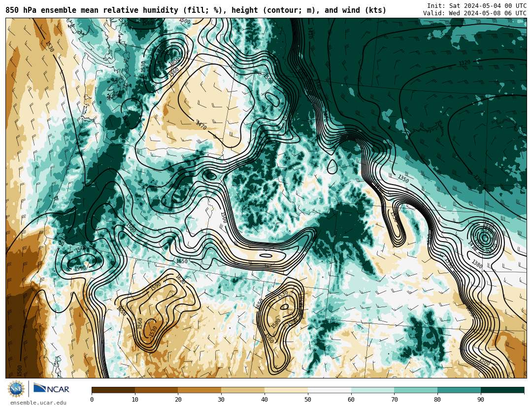Click the brown 10-20 color swatch
Image resolution: width=532 pixels, height=409 pixels.
[157, 390]
